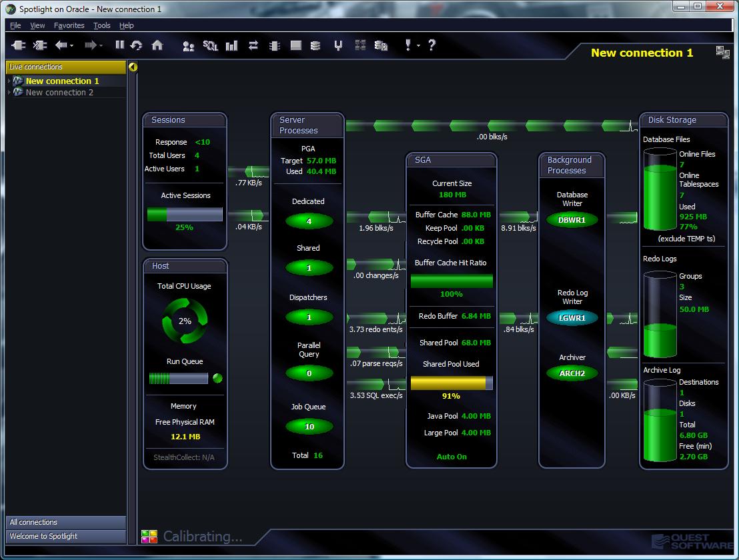This screenshot has width=739, height=560.
Task: Expand New connection 2 tree node
Action: [9, 92]
